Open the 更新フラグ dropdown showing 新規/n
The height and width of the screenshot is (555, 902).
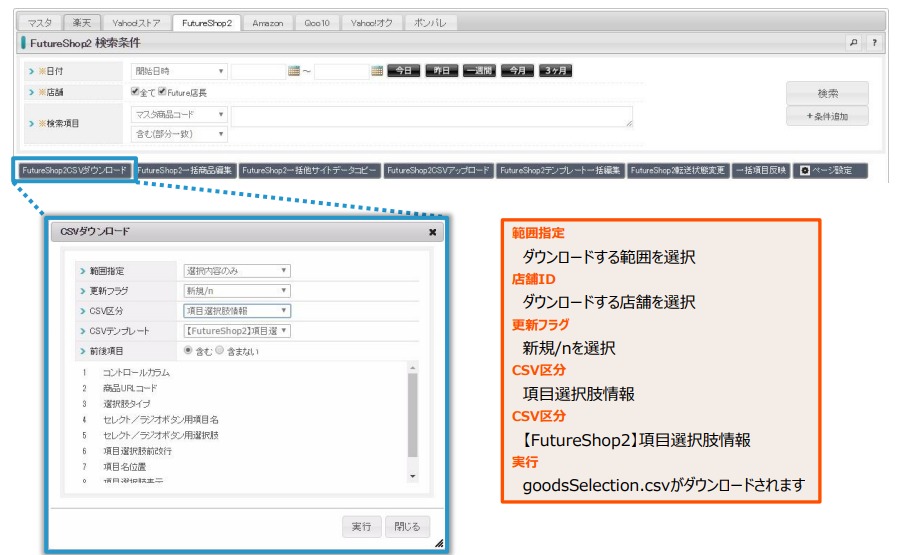pyautogui.click(x=237, y=291)
